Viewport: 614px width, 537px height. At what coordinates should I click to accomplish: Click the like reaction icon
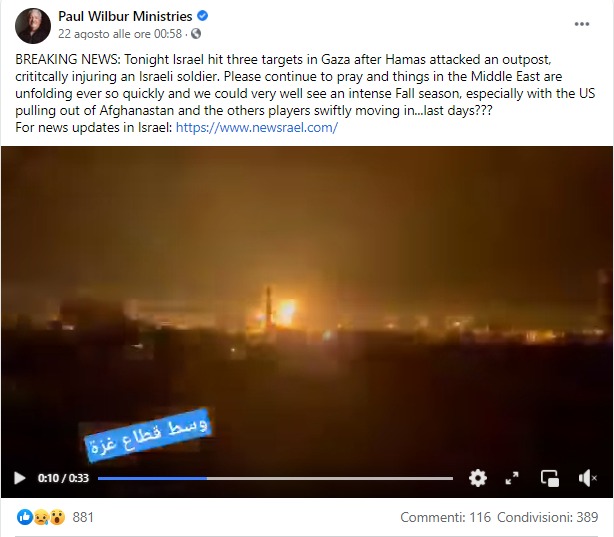[x=25, y=517]
